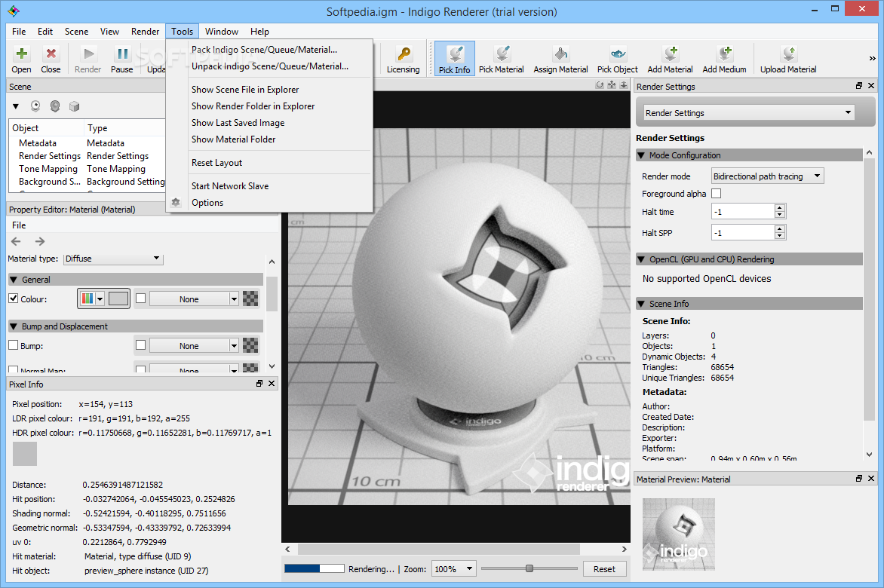Open the Property Editor File menu

click(x=19, y=225)
